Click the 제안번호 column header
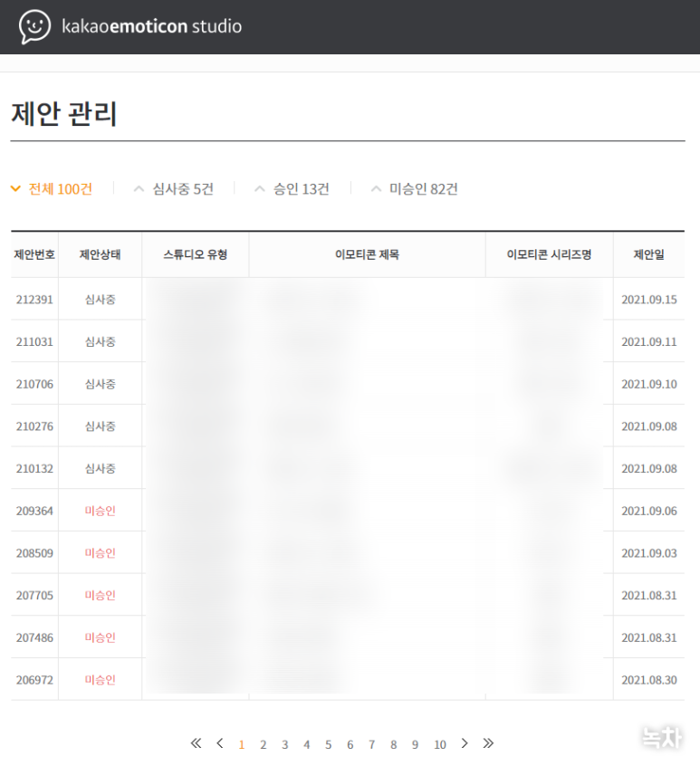The width and height of the screenshot is (700, 766). [x=34, y=254]
